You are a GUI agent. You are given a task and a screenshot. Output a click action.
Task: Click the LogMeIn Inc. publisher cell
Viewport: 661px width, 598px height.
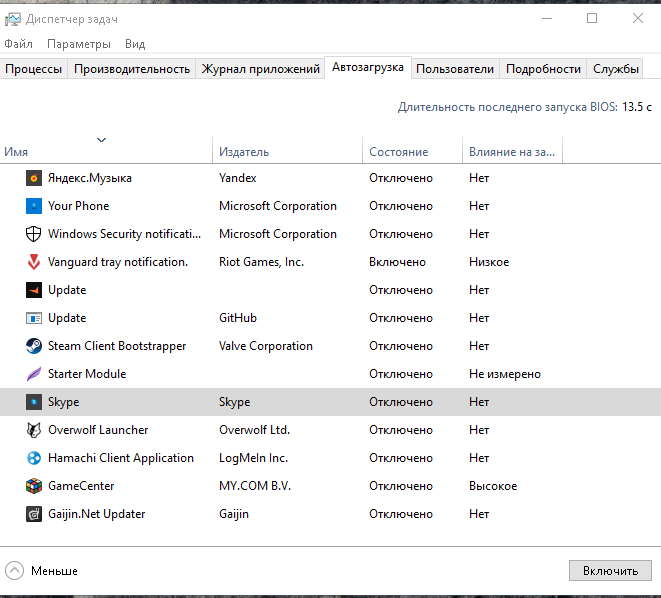click(x=253, y=458)
